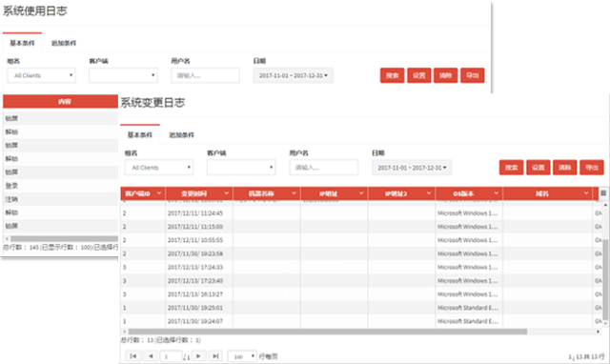Screen dimensions: 610x364
Task: Click 设置 button in 系统使用日志
Action: point(419,75)
